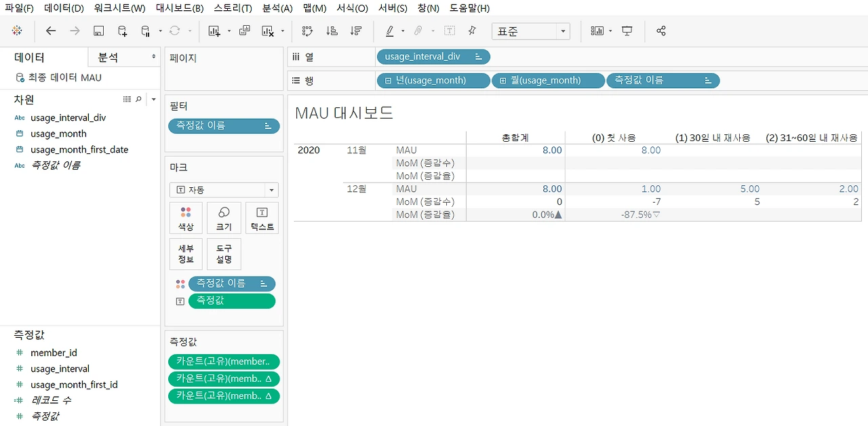The height and width of the screenshot is (426, 868).
Task: Click the 측정값 이름 pill on 행 shelf
Action: click(x=663, y=81)
